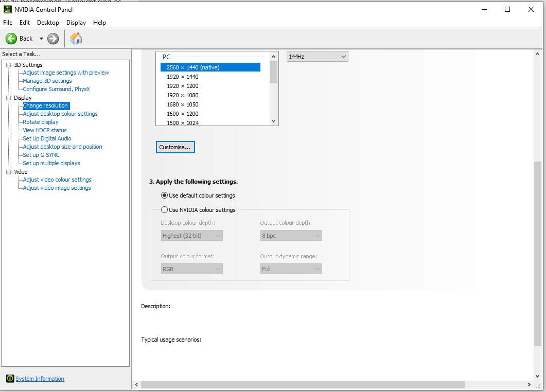Click main panel vertical scroll down arrow
Screen dimensions: 546x392
click(x=537, y=376)
